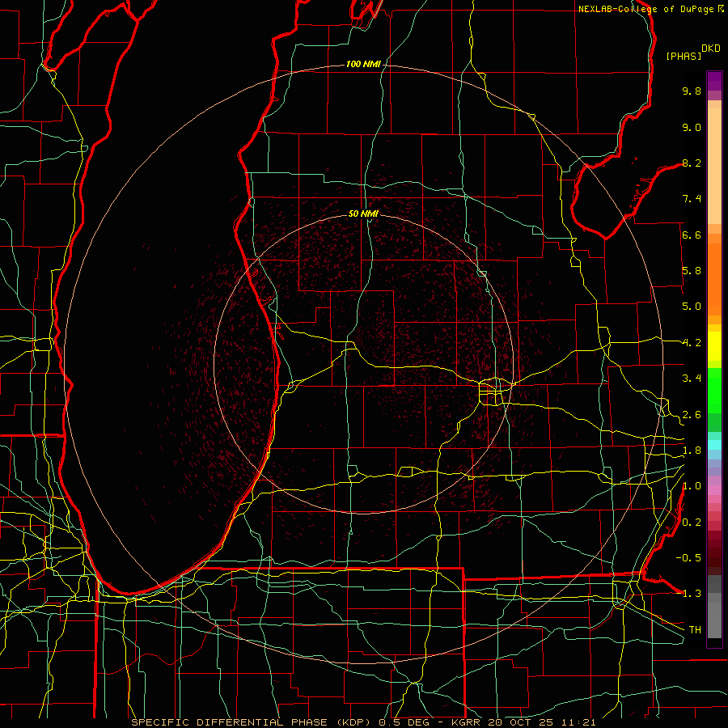Click the 100 NMI range ring label
This screenshot has height=728, width=728.
(x=363, y=64)
